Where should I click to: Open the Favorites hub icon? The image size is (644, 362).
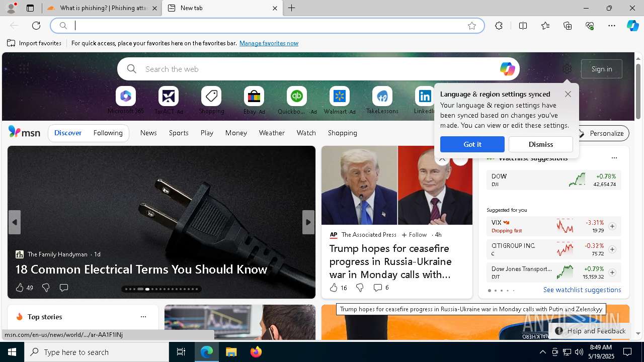click(x=545, y=26)
